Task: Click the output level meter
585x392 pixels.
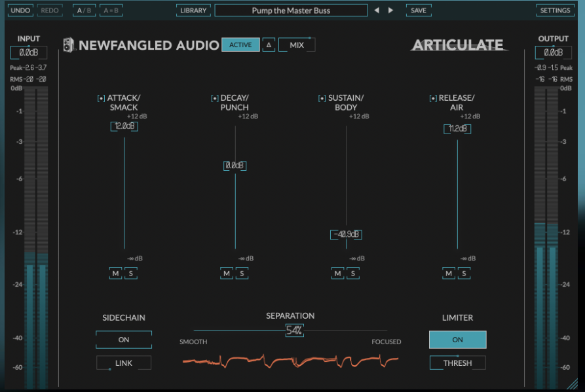Action: (546, 238)
